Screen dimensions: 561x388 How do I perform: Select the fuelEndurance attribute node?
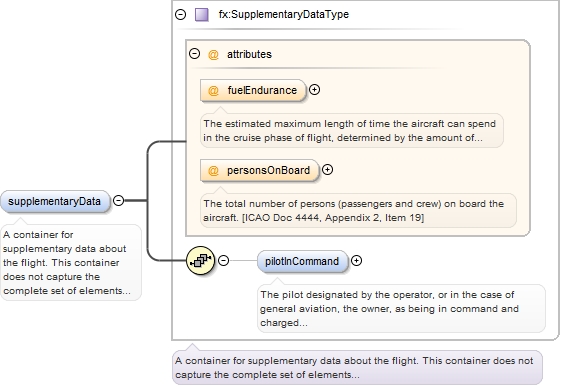tap(253, 90)
